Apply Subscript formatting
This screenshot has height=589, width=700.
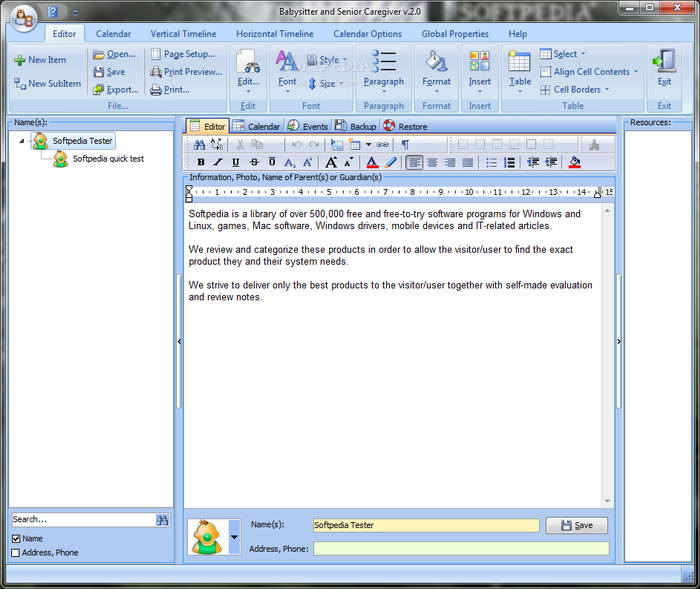tap(290, 163)
